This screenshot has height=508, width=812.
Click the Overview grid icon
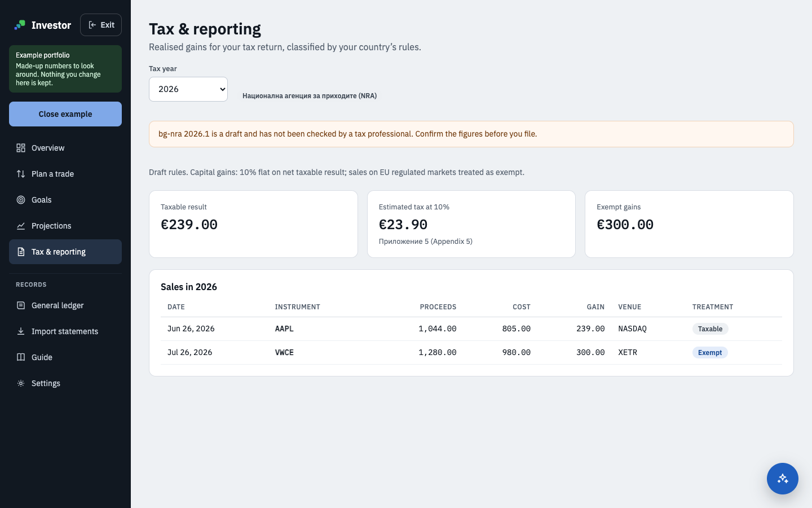[x=21, y=148]
